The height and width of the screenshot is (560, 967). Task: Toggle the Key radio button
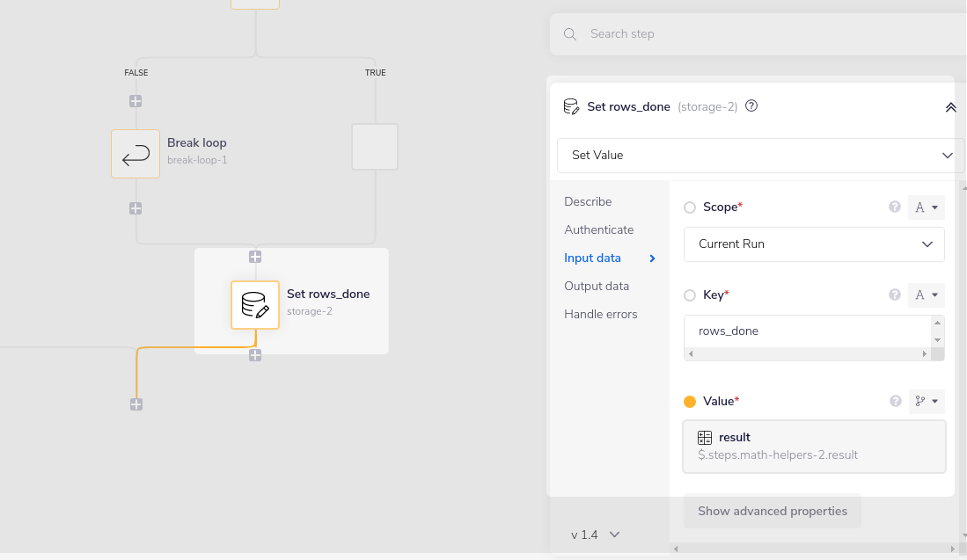690,295
